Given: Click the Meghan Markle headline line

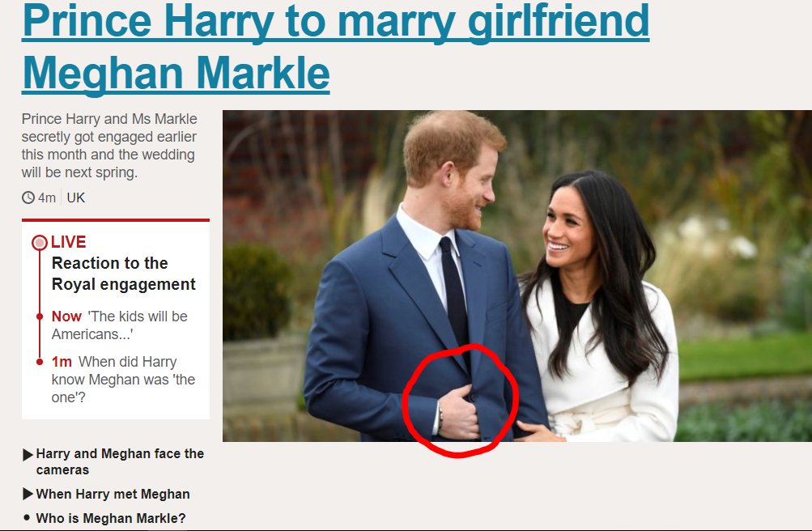Looking at the screenshot, I should (176, 73).
